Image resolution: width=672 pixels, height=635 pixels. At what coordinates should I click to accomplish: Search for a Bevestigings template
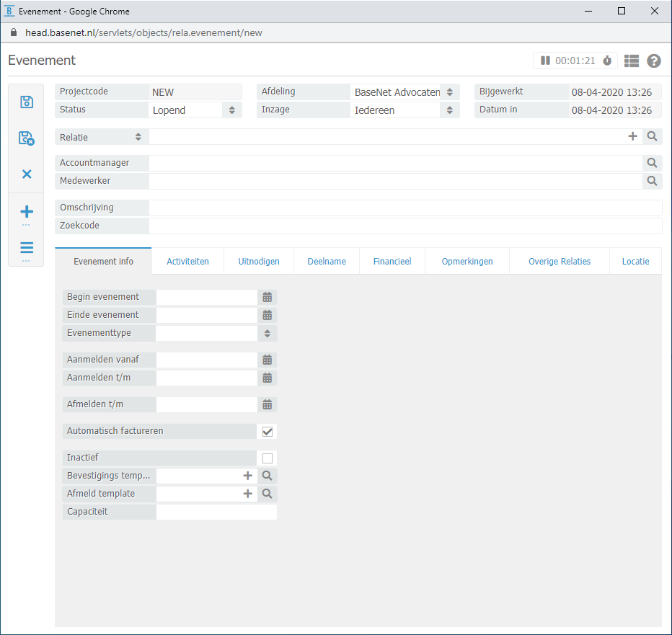[x=268, y=476]
